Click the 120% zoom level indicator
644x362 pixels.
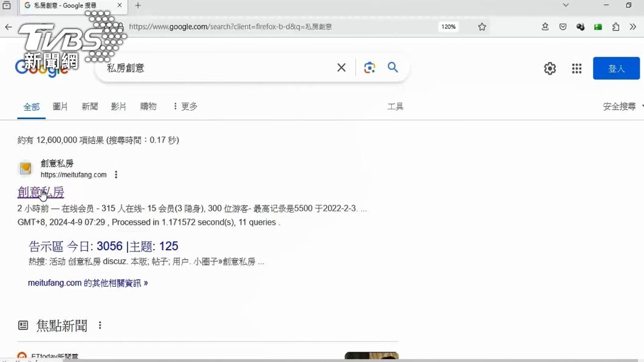(448, 27)
